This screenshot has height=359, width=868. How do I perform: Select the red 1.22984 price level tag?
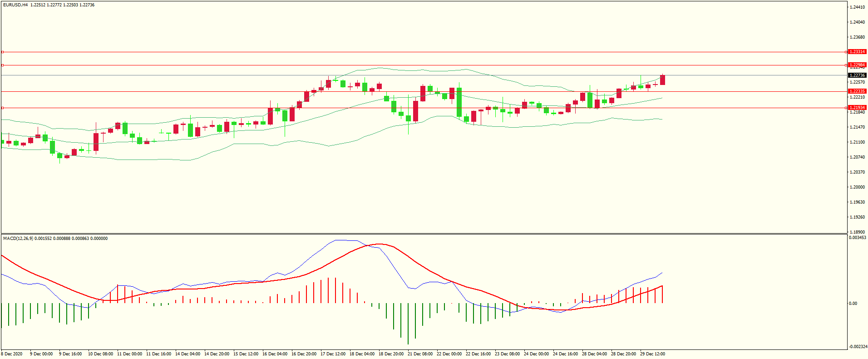(857, 65)
